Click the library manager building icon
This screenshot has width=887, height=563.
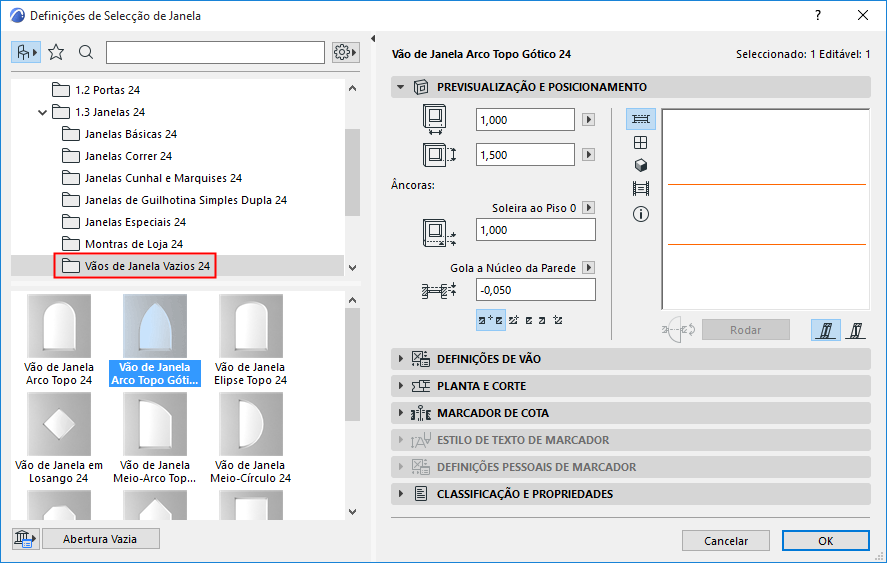[x=25, y=539]
